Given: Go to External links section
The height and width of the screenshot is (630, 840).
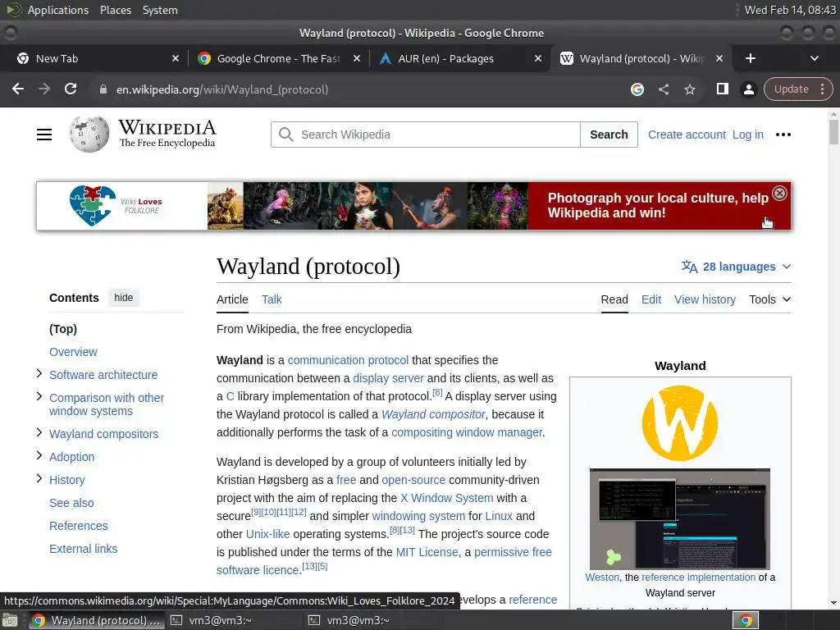Looking at the screenshot, I should [x=83, y=549].
